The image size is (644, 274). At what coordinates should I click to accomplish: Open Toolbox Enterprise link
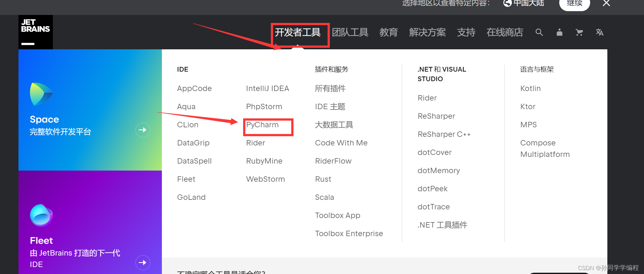[349, 234]
